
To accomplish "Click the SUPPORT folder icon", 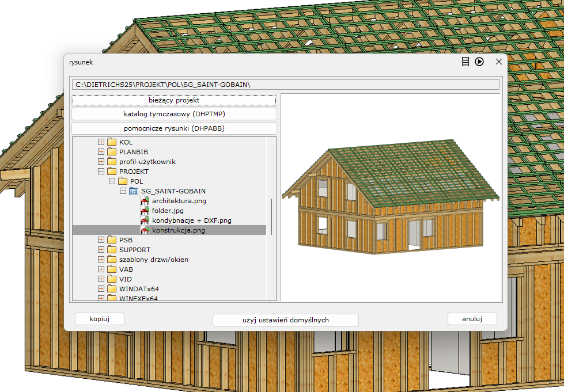I will pos(112,250).
